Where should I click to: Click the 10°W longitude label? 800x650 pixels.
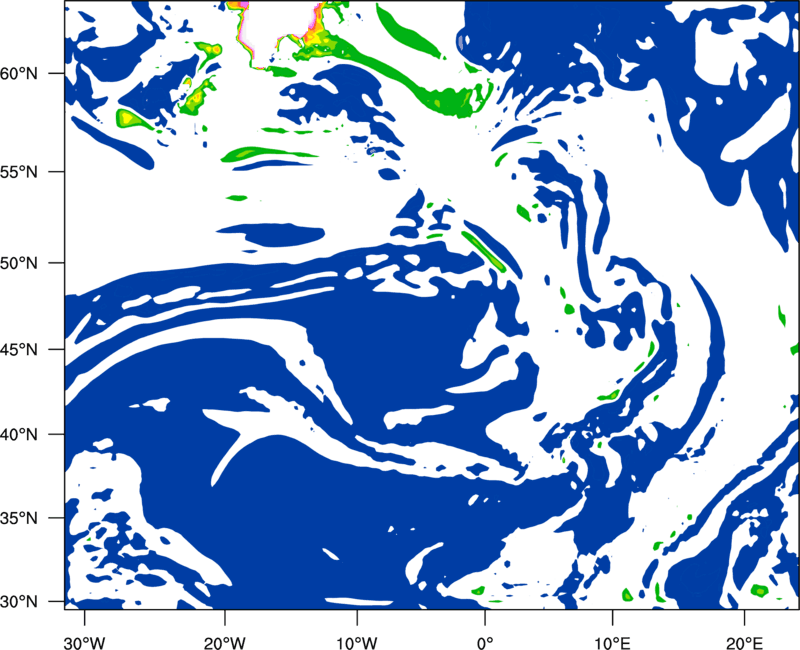(357, 643)
